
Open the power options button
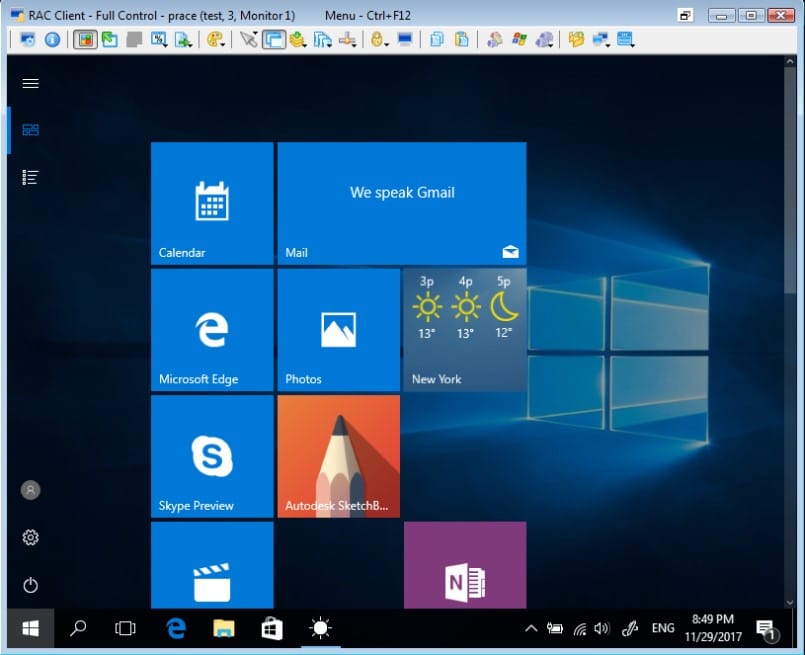(x=30, y=585)
